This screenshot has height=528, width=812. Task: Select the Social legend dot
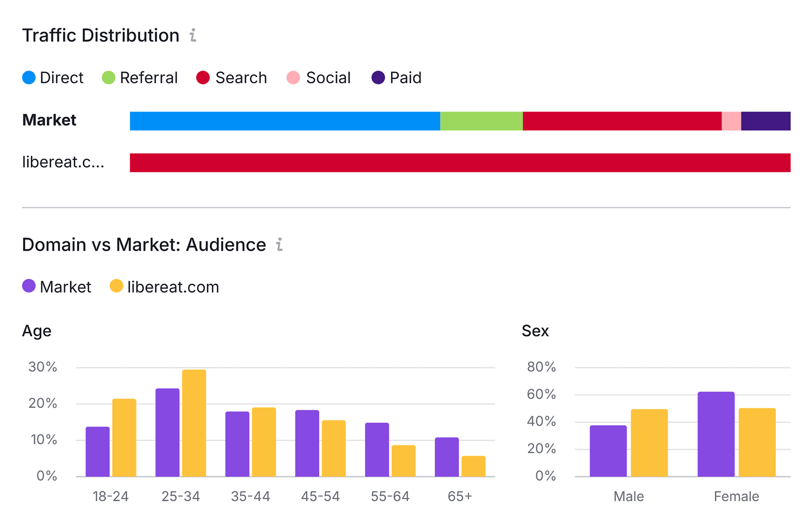[x=293, y=78]
